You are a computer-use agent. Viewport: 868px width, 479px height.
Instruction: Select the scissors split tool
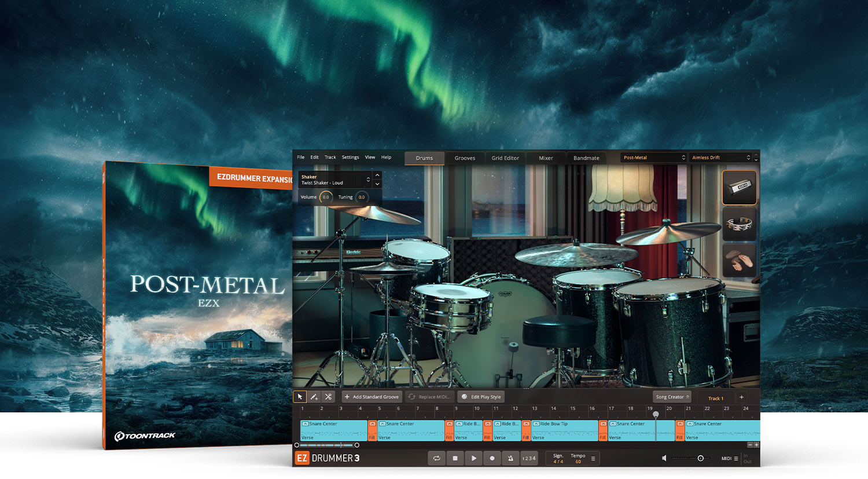point(328,397)
